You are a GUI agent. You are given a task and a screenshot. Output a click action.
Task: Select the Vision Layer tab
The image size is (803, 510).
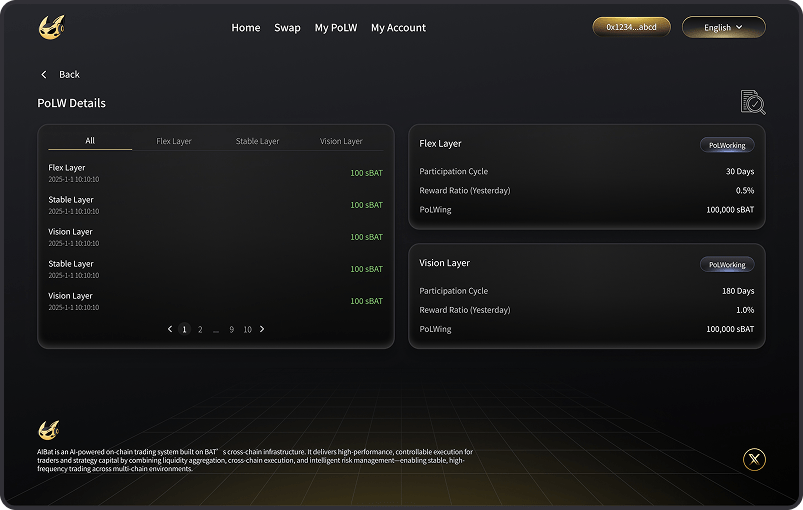click(x=341, y=141)
